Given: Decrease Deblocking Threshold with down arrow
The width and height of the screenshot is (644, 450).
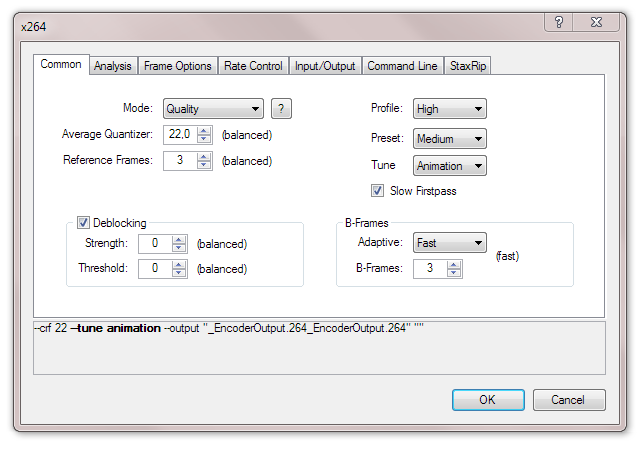Looking at the screenshot, I should pos(179,273).
